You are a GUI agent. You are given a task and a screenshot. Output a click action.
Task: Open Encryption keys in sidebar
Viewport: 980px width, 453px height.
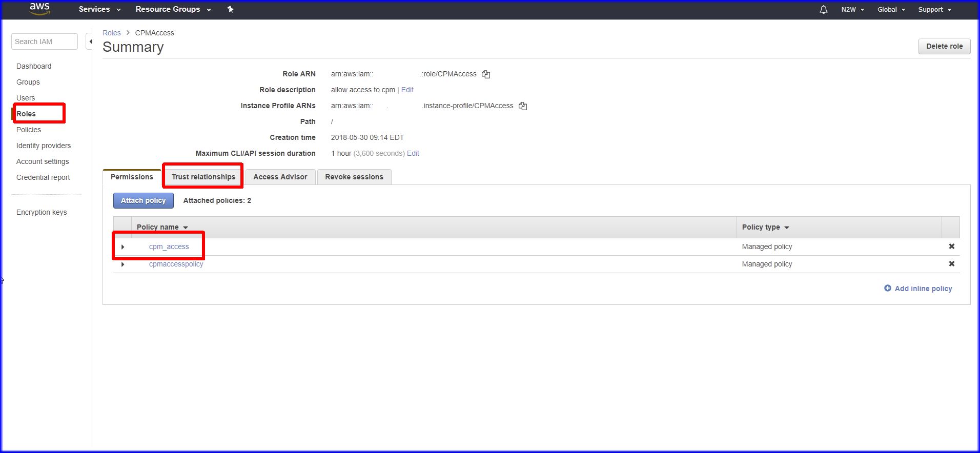[x=42, y=212]
